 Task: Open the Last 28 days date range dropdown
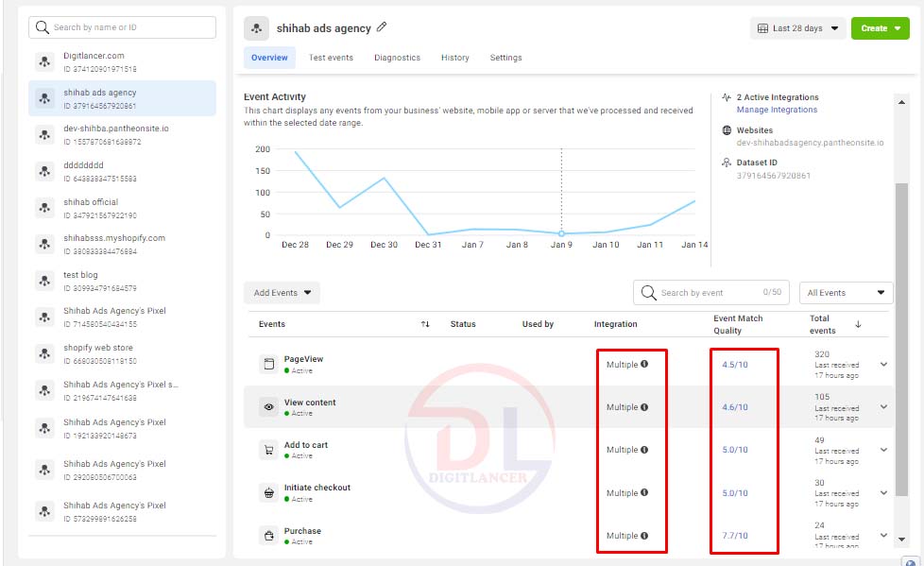click(x=798, y=28)
